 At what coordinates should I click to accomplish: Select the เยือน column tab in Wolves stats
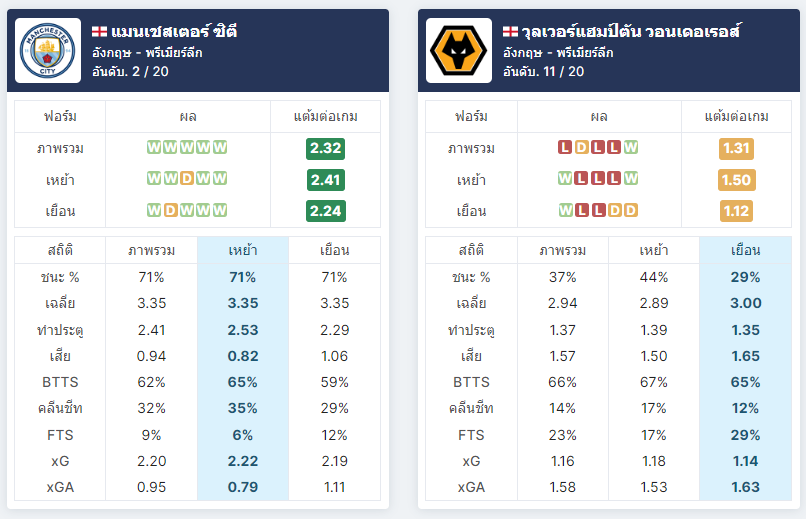[x=745, y=250]
